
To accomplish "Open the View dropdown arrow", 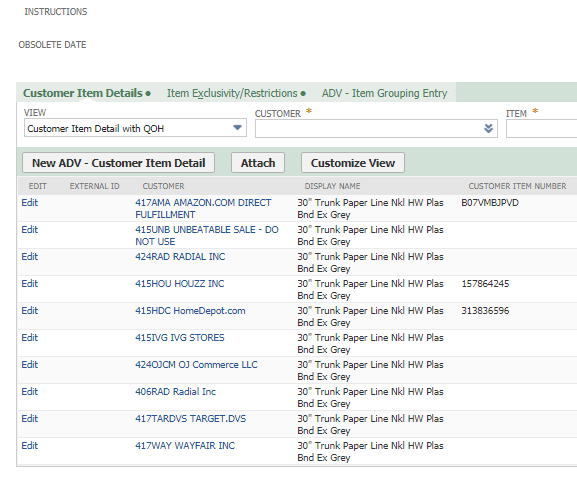I will point(237,128).
